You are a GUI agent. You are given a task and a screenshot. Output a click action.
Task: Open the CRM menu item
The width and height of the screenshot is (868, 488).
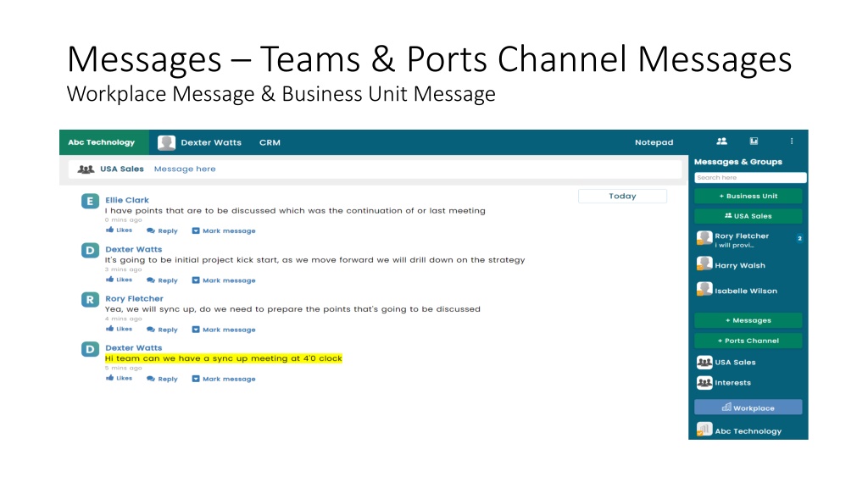(x=270, y=142)
